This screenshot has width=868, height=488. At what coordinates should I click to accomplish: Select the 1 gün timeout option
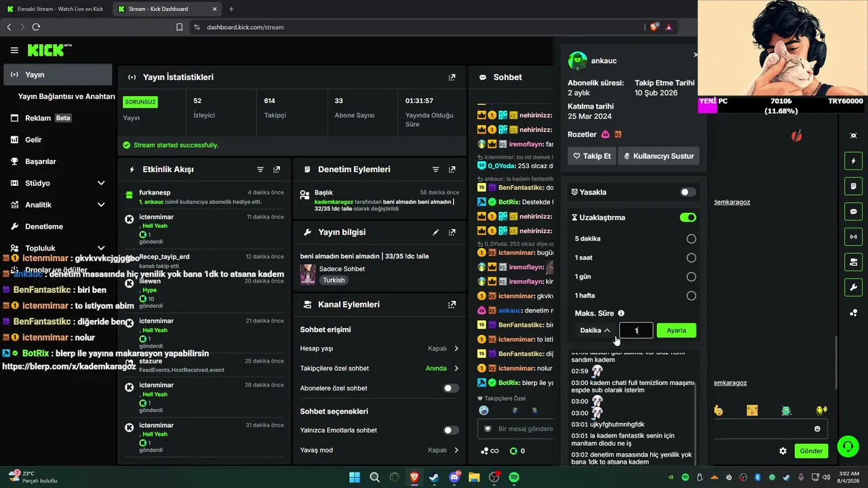pos(691,277)
